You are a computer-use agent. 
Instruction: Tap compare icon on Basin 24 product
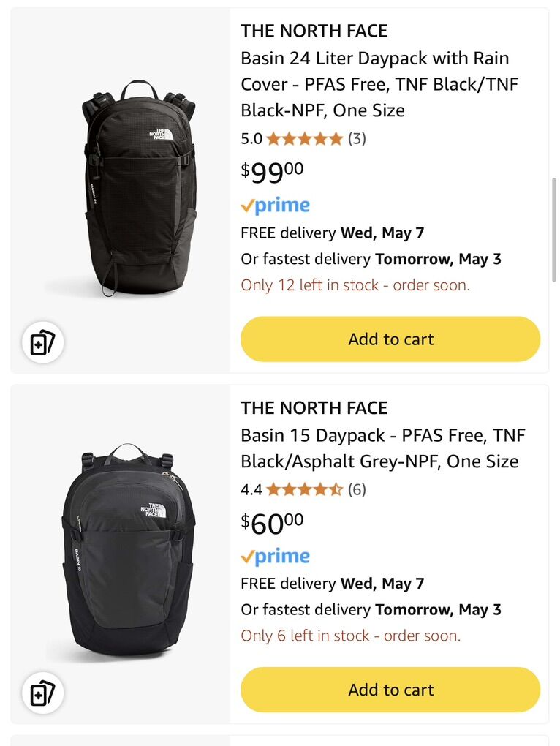coord(43,342)
